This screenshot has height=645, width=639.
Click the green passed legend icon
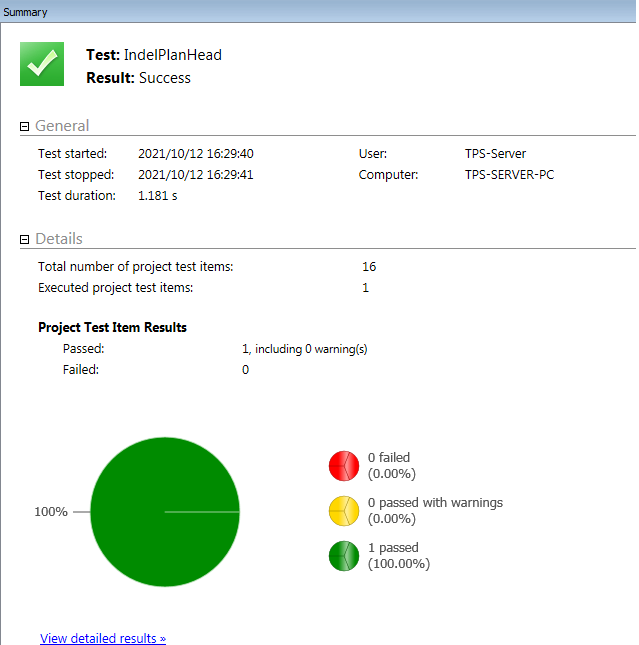(x=344, y=556)
